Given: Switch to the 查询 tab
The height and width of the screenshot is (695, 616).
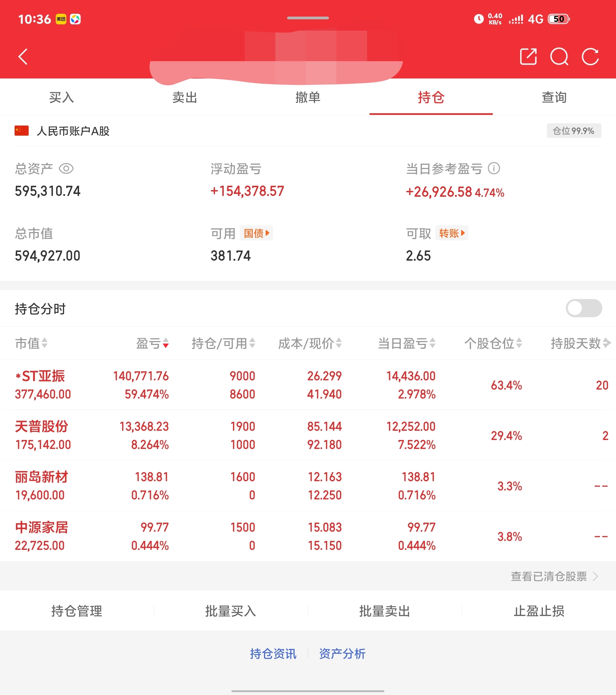Looking at the screenshot, I should tap(554, 98).
